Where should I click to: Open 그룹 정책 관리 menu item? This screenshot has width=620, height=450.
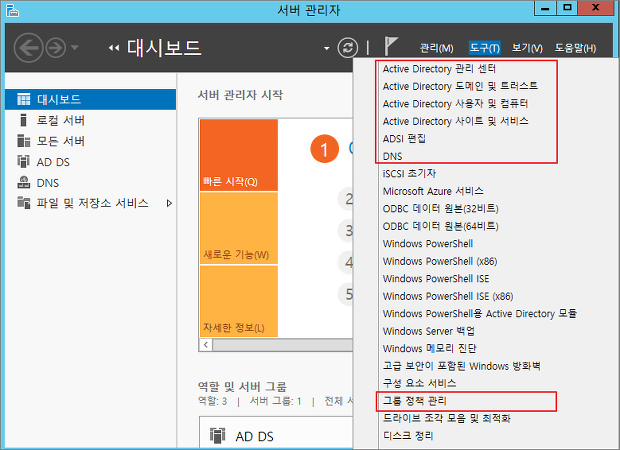(x=414, y=401)
